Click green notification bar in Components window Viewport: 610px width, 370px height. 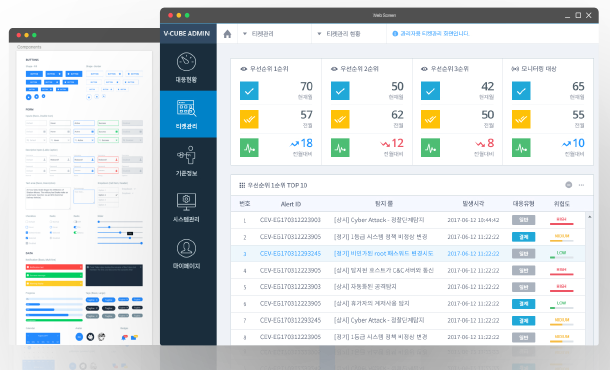(54, 275)
